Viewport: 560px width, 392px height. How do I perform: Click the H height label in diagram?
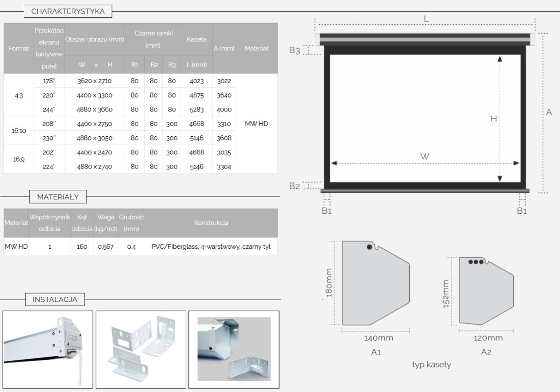point(493,119)
